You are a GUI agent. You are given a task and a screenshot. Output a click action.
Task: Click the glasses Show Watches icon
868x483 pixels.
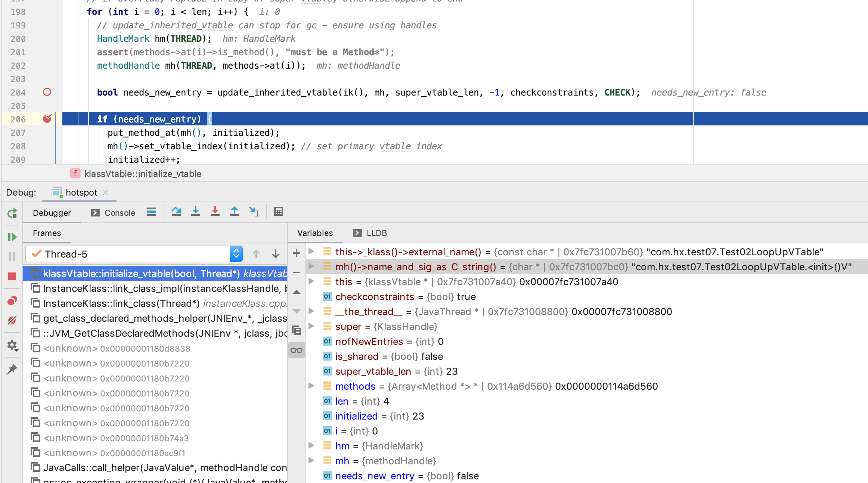coord(297,350)
